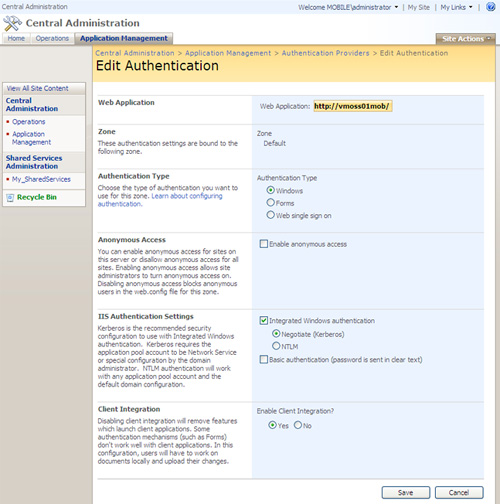Screen dimensions: 500x504
Task: Set Enable Client Integration to No
Action: 298,425
